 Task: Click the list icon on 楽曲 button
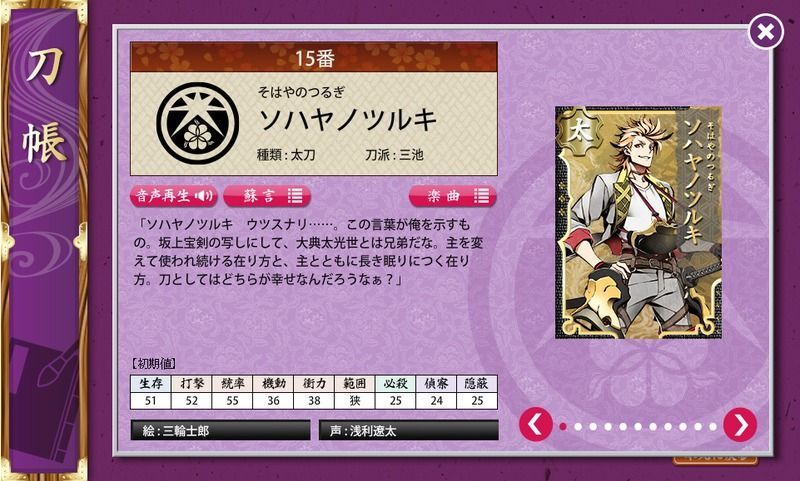[481, 196]
